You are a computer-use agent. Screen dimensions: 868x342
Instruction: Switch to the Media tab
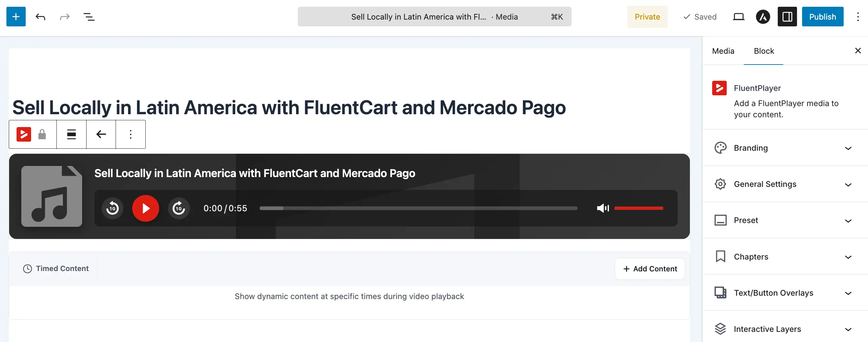(x=723, y=51)
